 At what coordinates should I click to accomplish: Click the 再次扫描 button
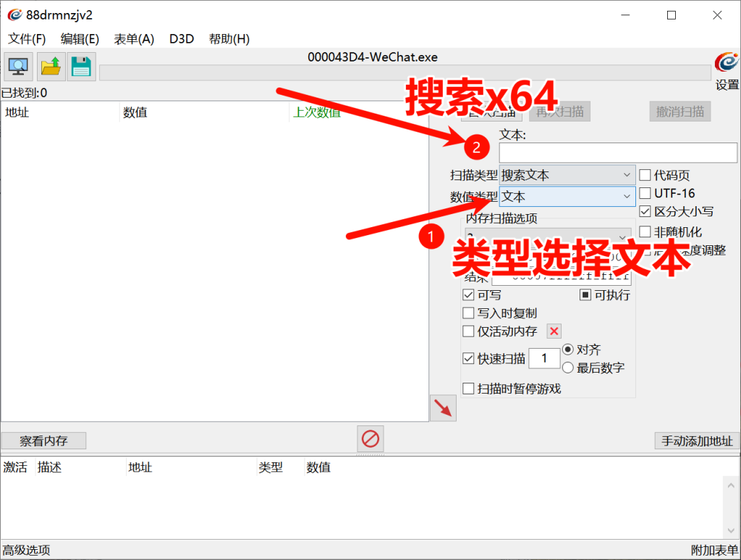coord(559,111)
